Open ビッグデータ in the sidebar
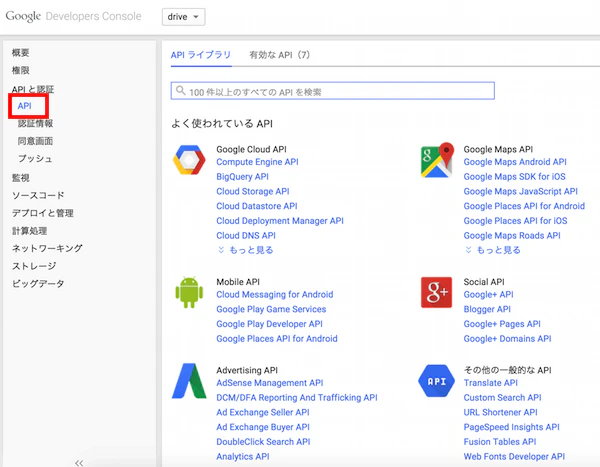This screenshot has height=467, width=600. [x=38, y=284]
